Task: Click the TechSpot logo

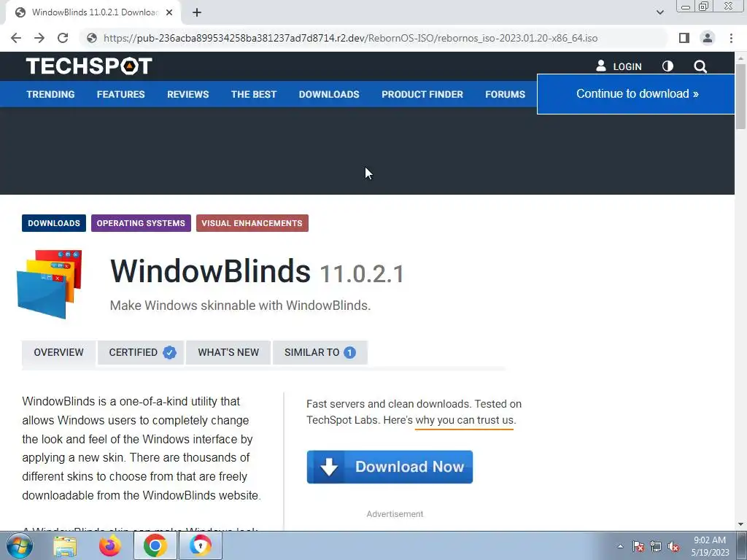Action: tap(89, 66)
